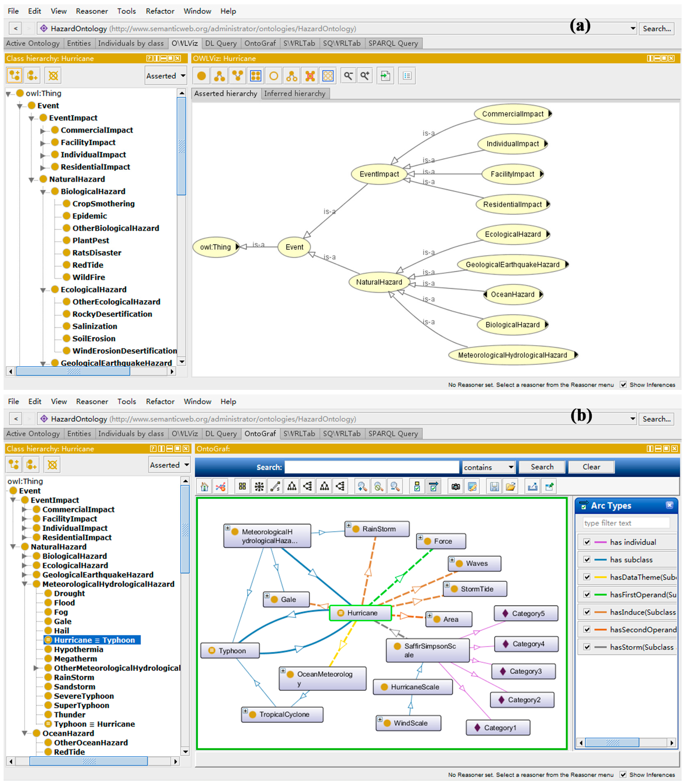Screen dimensions: 685x784
Task: Click the OntoGraf Search button
Action: [x=542, y=466]
